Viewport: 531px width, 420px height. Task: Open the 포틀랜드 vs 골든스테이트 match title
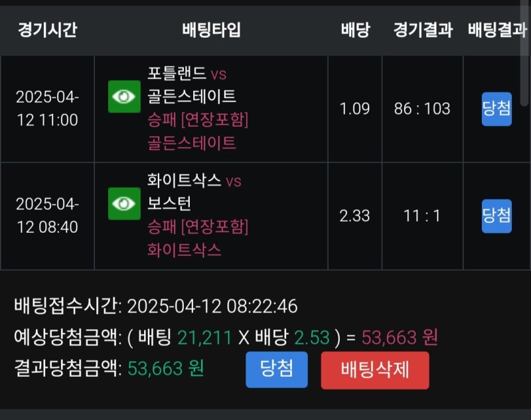point(191,85)
